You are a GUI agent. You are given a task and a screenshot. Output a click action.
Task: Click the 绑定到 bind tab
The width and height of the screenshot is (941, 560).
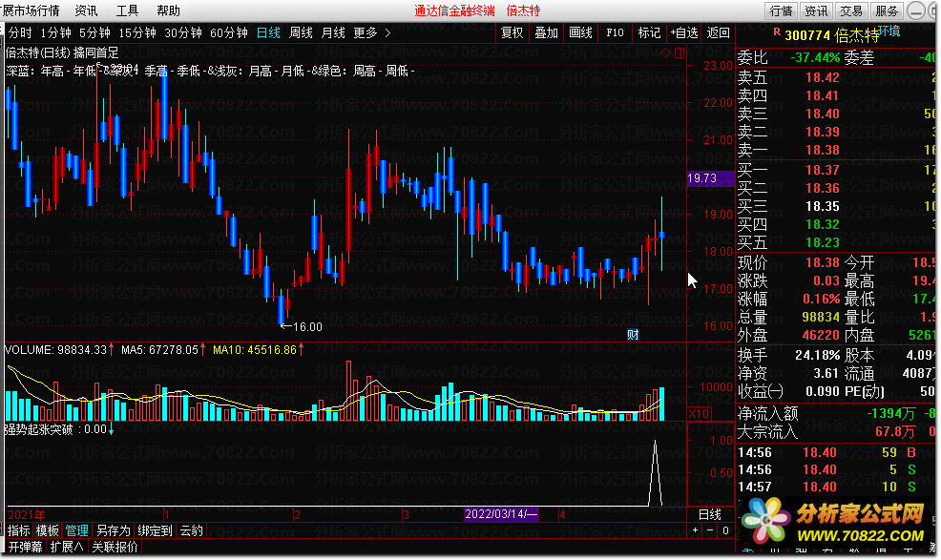coord(155,530)
